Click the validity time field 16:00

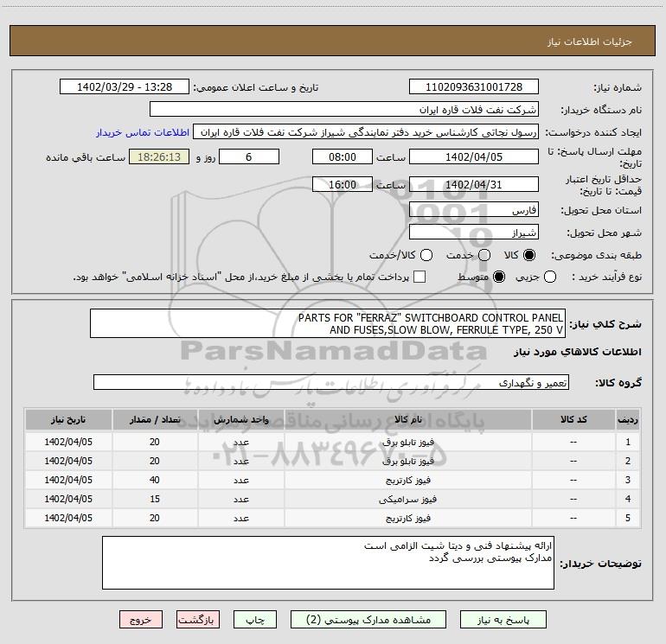(x=343, y=185)
